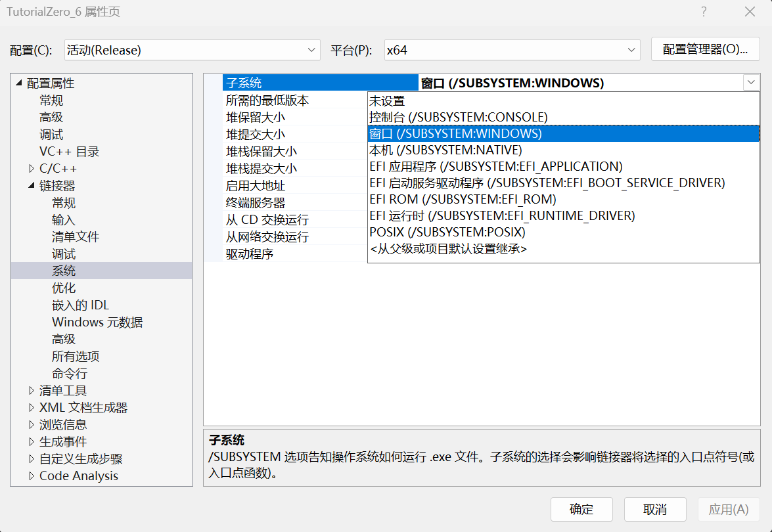The image size is (772, 532).
Task: Choose 未设置 in subsystem list
Action: (563, 101)
